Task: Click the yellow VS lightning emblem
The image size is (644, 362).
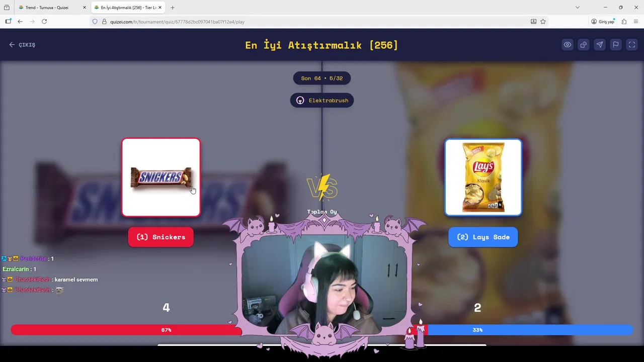Action: [x=322, y=188]
